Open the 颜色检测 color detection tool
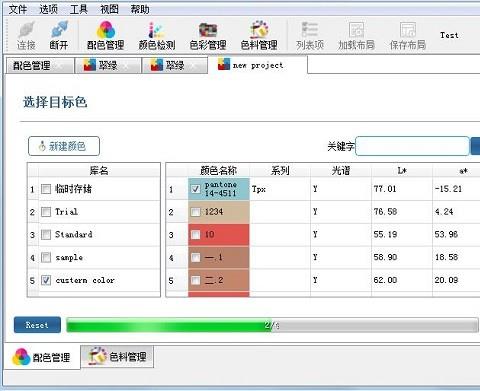Viewport: 480px width, 391px height. click(157, 36)
